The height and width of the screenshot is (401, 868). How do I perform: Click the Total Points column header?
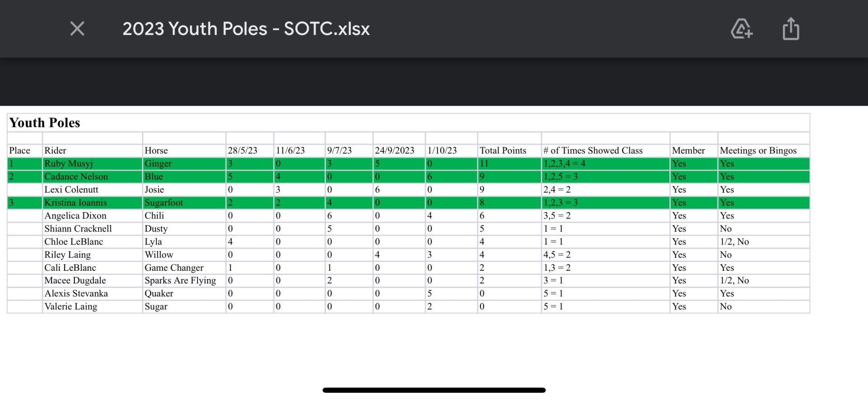509,151
